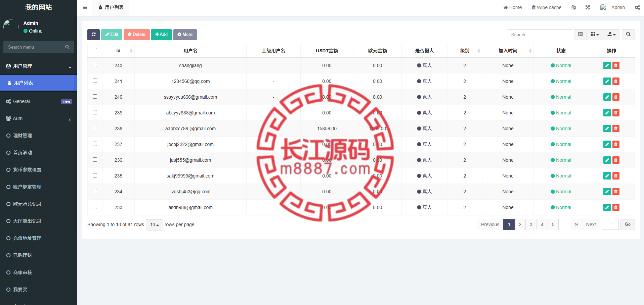Viewport: 644px width, 305px height.
Task: Open the Home link in header
Action: click(x=513, y=7)
